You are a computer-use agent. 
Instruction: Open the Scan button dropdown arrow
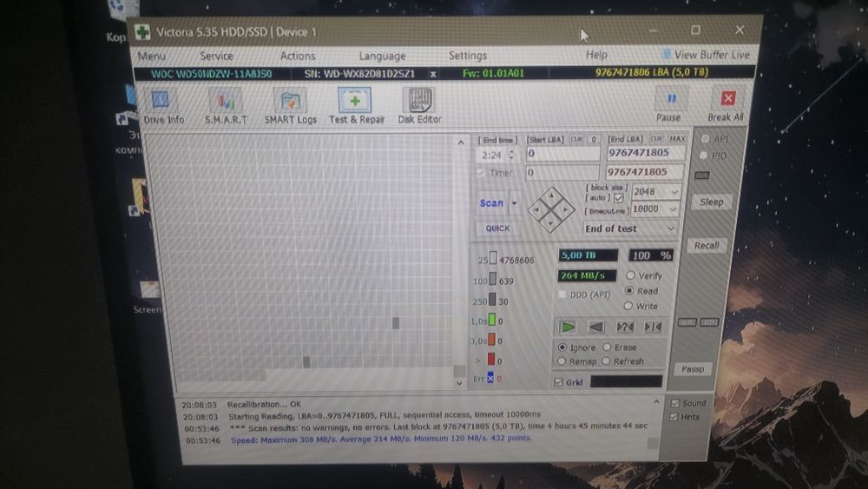(515, 203)
